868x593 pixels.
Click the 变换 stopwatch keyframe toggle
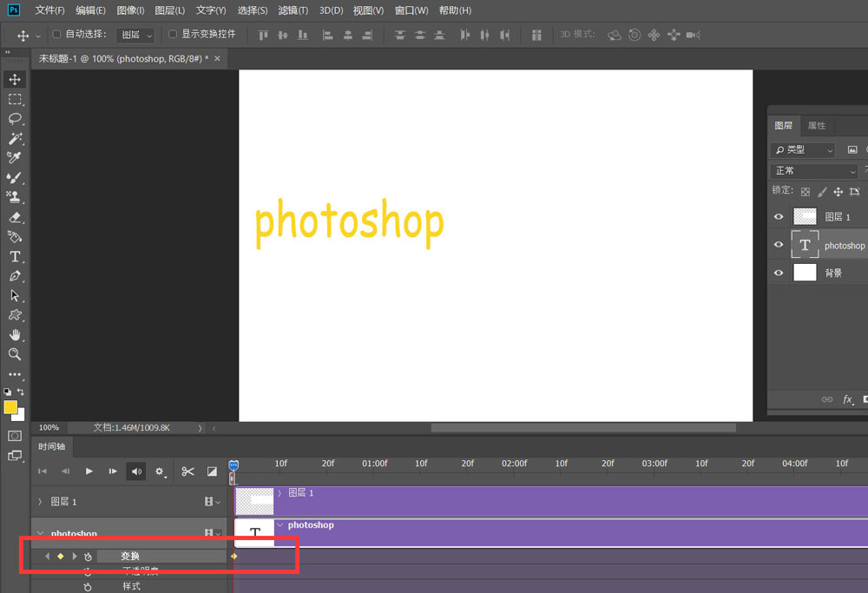[x=89, y=557]
